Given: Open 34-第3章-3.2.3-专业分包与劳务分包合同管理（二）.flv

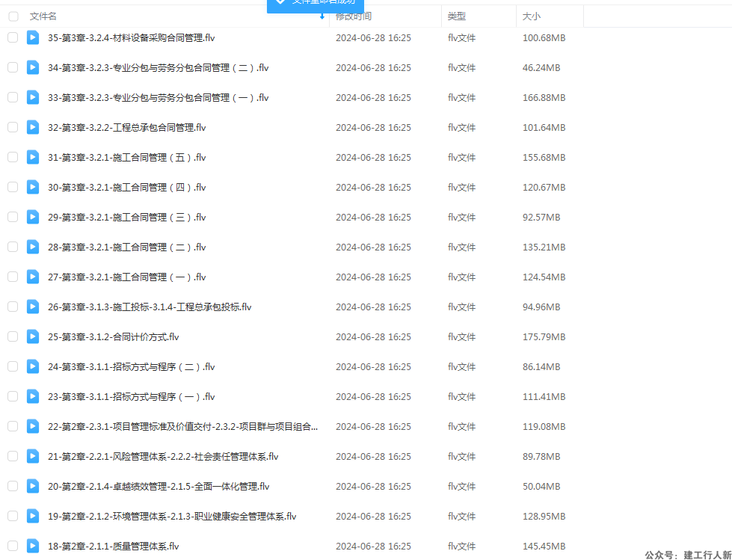Looking at the screenshot, I should tap(158, 68).
